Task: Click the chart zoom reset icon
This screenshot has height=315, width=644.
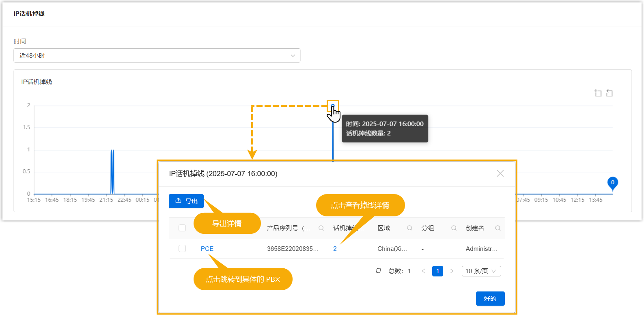Action: click(609, 93)
